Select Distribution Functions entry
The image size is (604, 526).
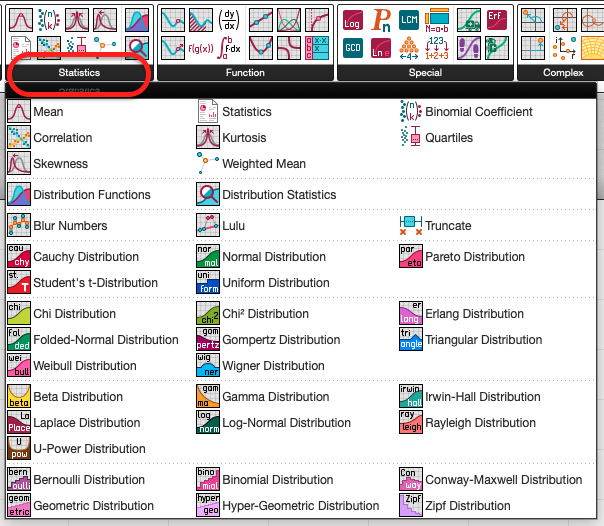point(79,194)
